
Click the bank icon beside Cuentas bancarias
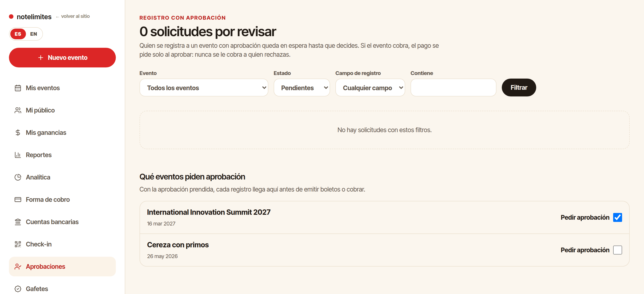[18, 222]
